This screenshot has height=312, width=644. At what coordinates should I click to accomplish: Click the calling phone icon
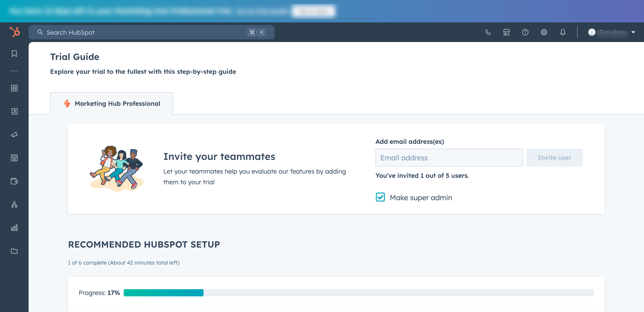pos(488,32)
